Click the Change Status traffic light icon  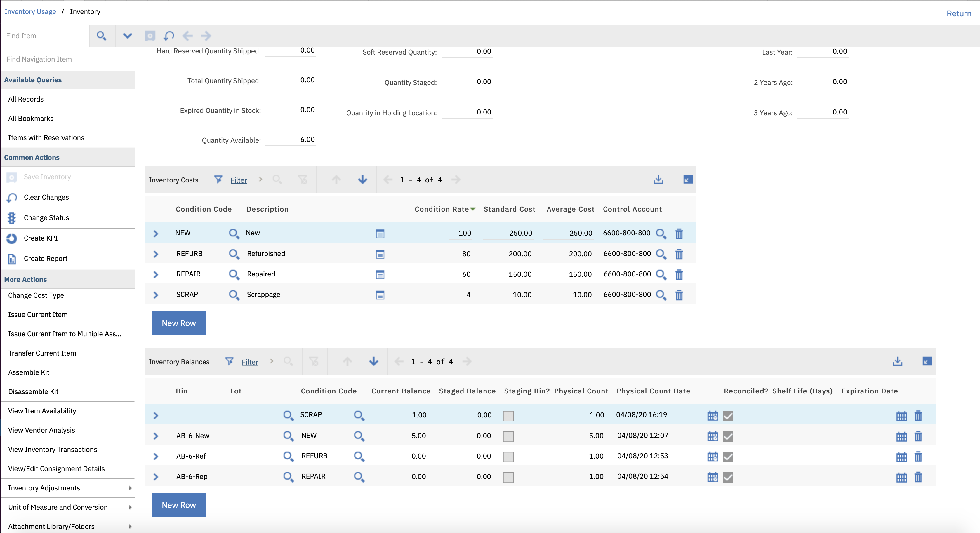(12, 218)
